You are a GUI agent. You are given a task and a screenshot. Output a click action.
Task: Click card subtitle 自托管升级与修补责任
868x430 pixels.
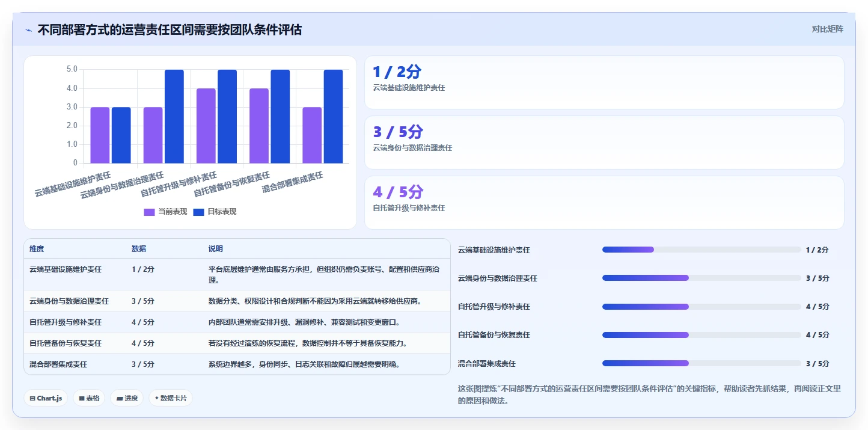click(x=409, y=208)
